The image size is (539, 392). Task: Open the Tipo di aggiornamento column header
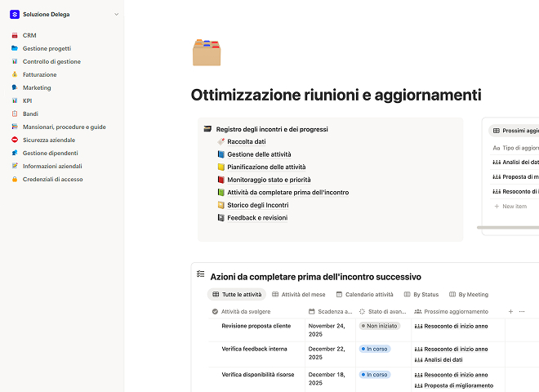[x=515, y=148]
